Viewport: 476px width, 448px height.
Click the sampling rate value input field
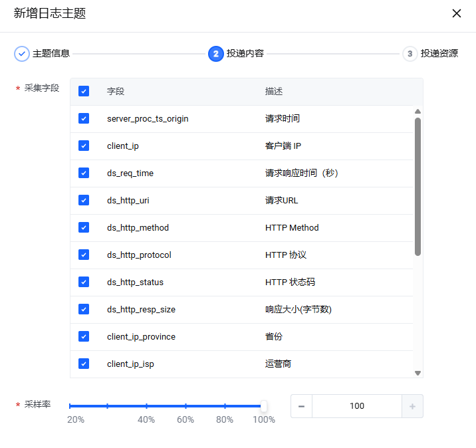coord(357,406)
